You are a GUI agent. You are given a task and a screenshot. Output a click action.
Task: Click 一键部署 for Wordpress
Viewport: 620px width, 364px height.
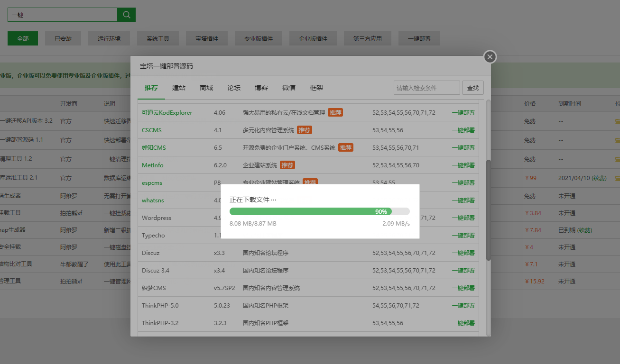463,218
